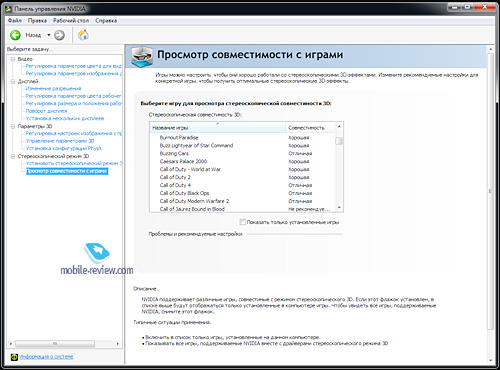Open 'Установить стереоскопический режим 3D' task

point(74,163)
